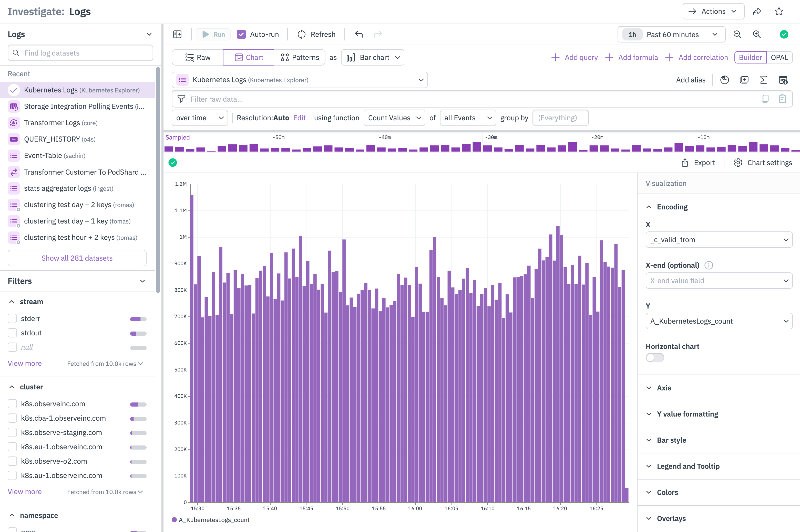Favorite this page with the star icon
The image size is (800, 532).
coord(779,12)
